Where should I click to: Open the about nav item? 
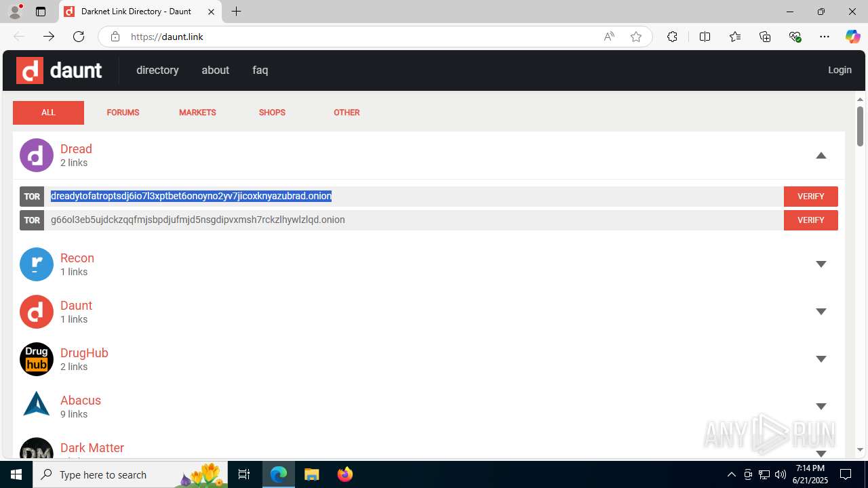(x=215, y=70)
